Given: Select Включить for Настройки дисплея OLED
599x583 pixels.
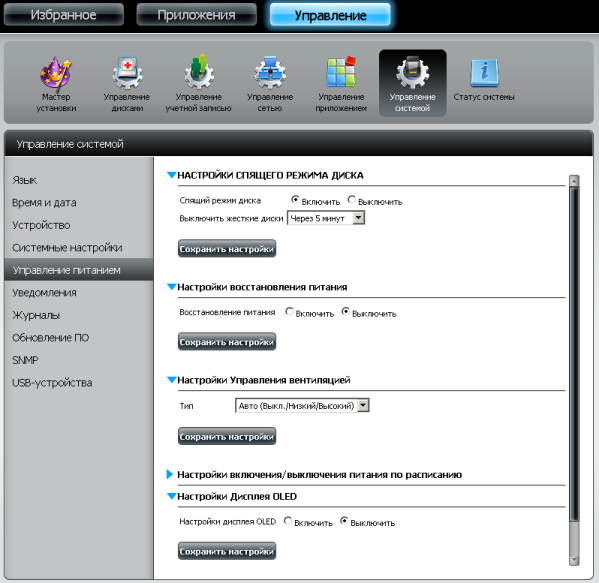Looking at the screenshot, I should pyautogui.click(x=288, y=521).
